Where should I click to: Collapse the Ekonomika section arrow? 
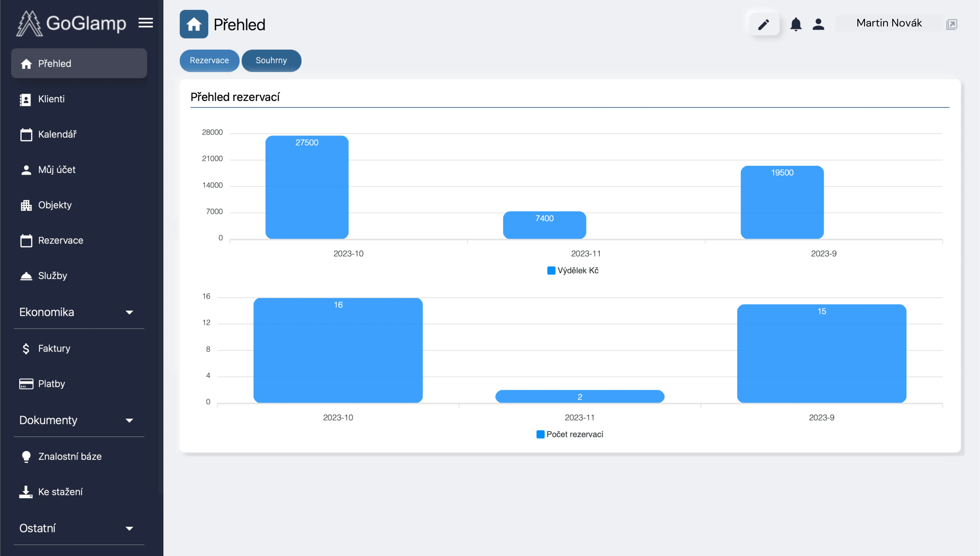[x=130, y=312]
